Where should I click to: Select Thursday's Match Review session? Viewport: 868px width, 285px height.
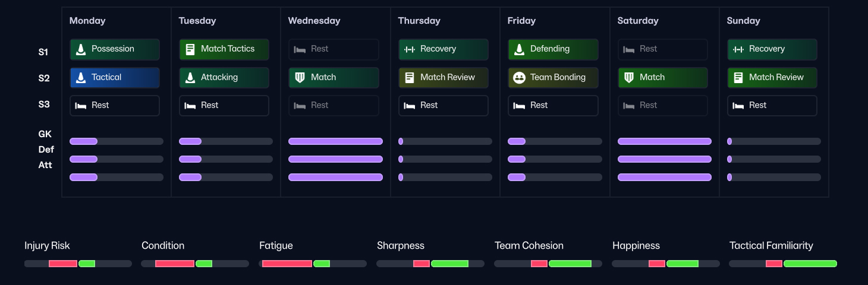tap(444, 78)
